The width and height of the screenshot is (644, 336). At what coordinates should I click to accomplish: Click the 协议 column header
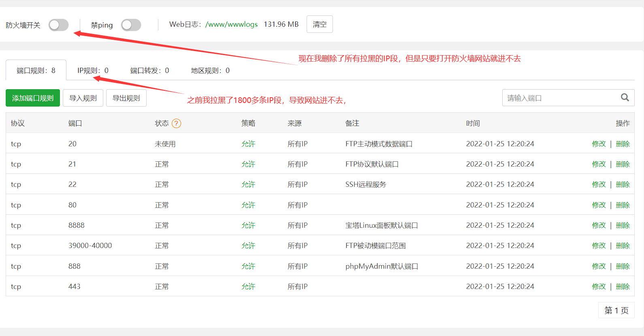18,123
